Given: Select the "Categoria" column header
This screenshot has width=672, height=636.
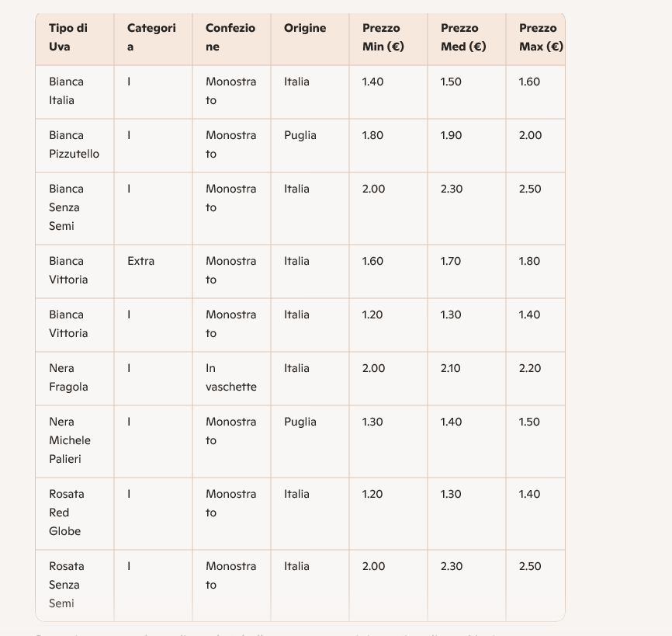Looking at the screenshot, I should (151, 37).
